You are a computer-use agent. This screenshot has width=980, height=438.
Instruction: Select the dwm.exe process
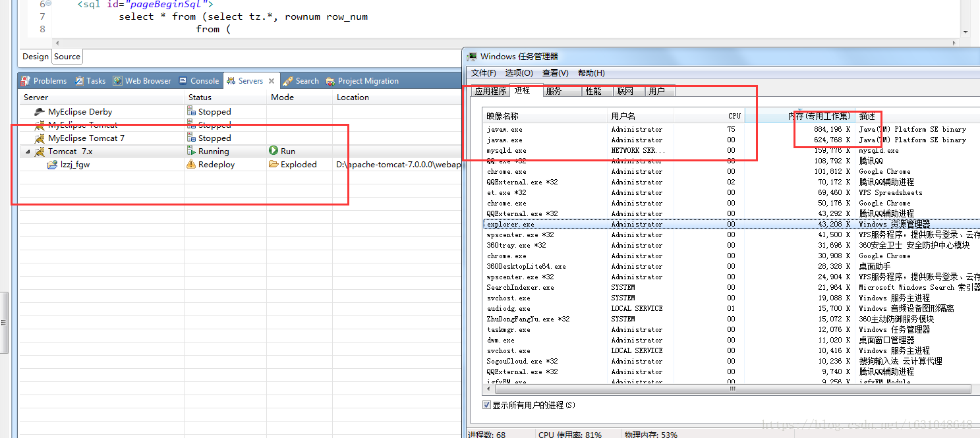point(732,340)
